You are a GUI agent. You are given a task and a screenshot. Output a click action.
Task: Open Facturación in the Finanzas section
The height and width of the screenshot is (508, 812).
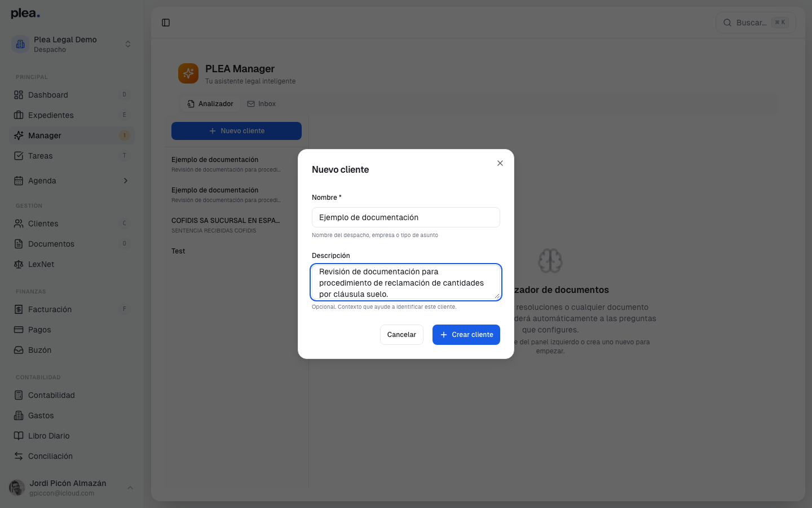72,309
